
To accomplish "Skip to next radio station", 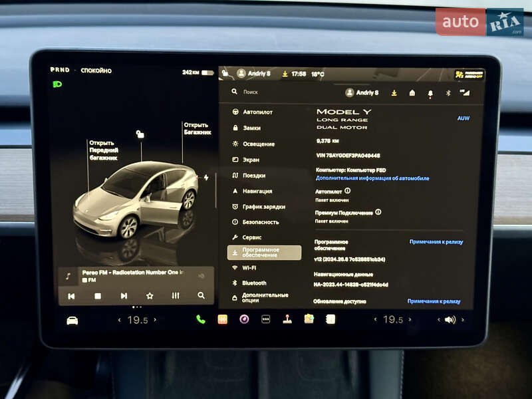I will 124,296.
